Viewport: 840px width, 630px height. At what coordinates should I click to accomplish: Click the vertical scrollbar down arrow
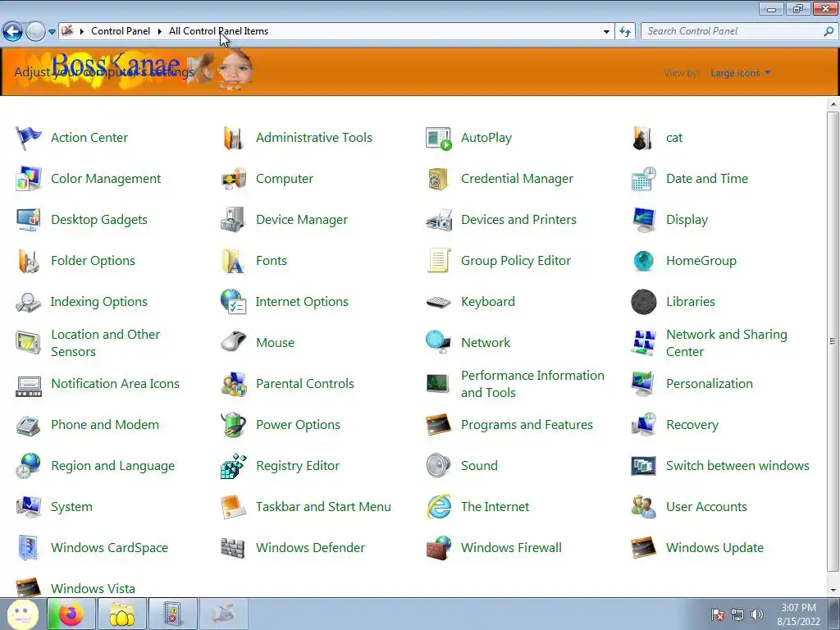point(833,591)
